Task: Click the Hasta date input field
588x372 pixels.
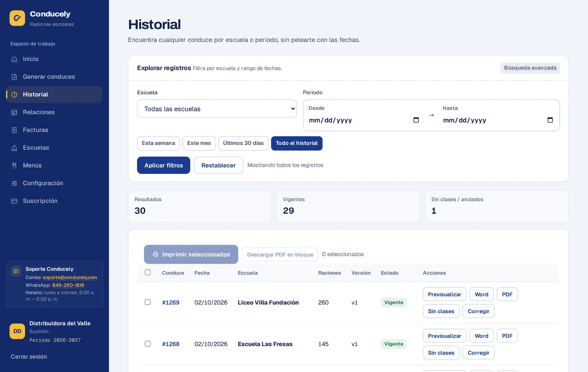Action: 498,120
